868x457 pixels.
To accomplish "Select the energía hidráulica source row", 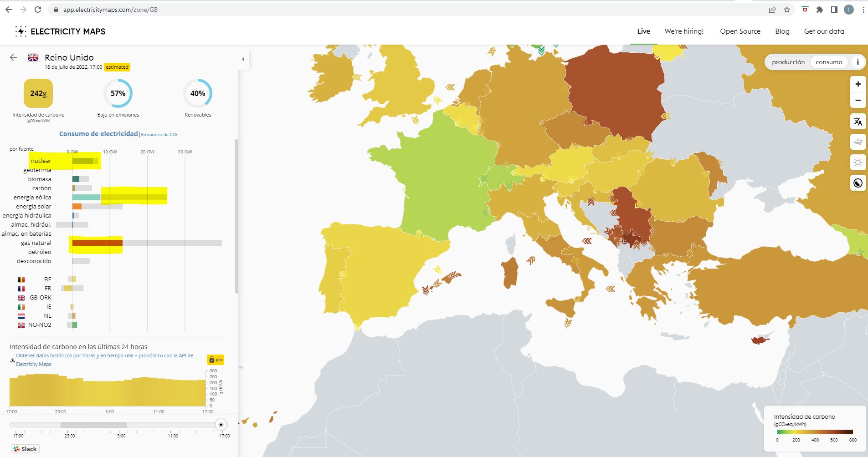I will point(113,215).
